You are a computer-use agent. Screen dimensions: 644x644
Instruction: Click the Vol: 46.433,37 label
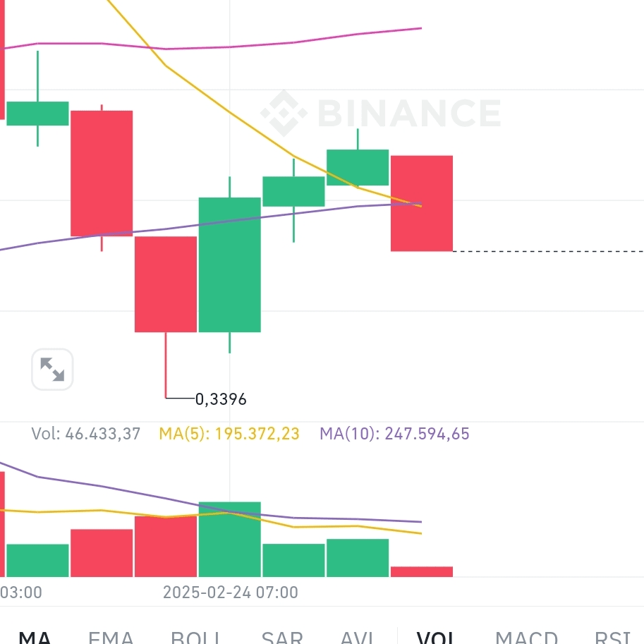tap(86, 434)
